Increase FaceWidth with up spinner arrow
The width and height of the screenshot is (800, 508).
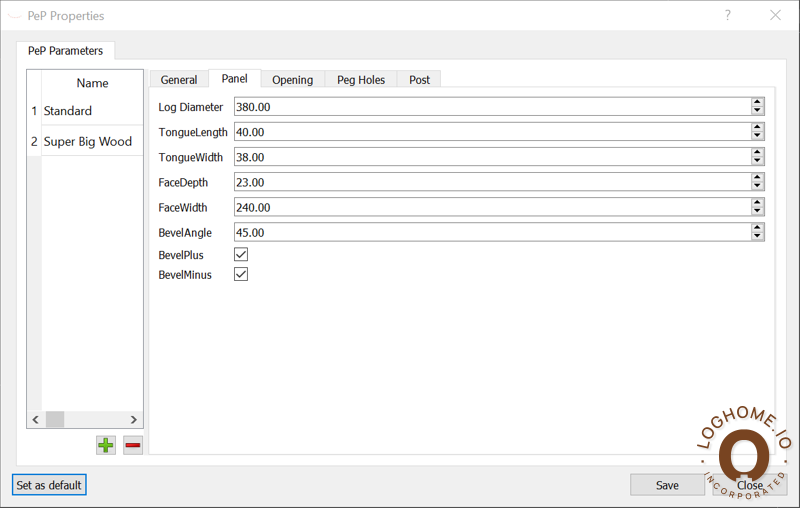click(x=757, y=202)
